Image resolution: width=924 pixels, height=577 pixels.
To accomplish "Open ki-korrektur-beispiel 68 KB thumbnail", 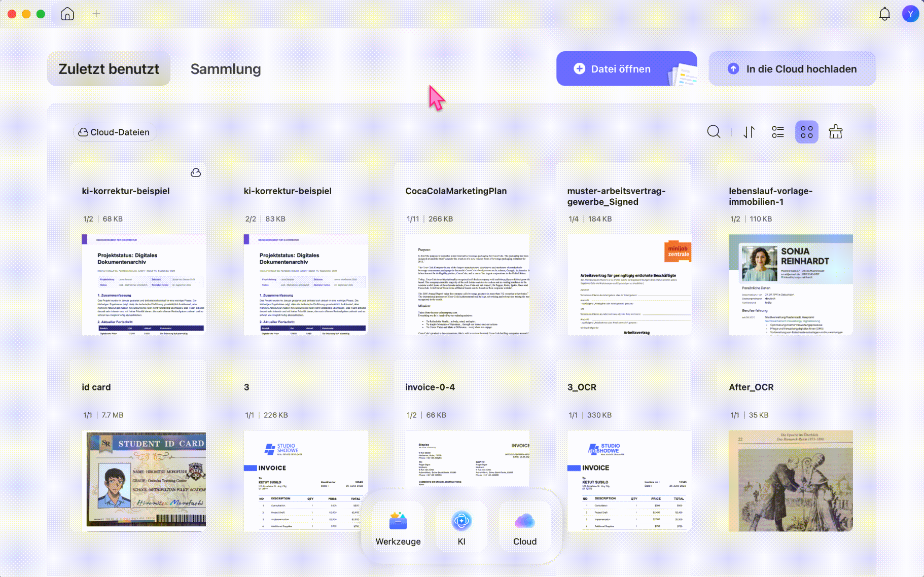I will (x=144, y=284).
